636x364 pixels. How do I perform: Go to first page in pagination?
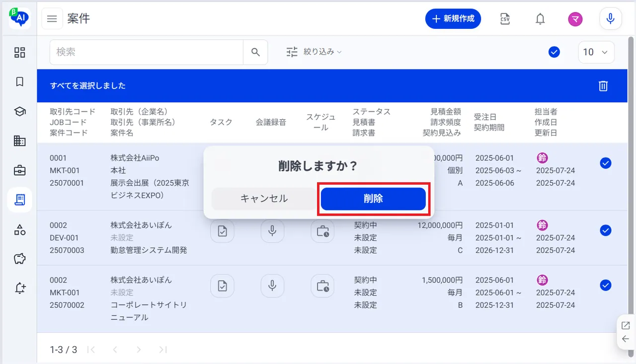click(91, 350)
